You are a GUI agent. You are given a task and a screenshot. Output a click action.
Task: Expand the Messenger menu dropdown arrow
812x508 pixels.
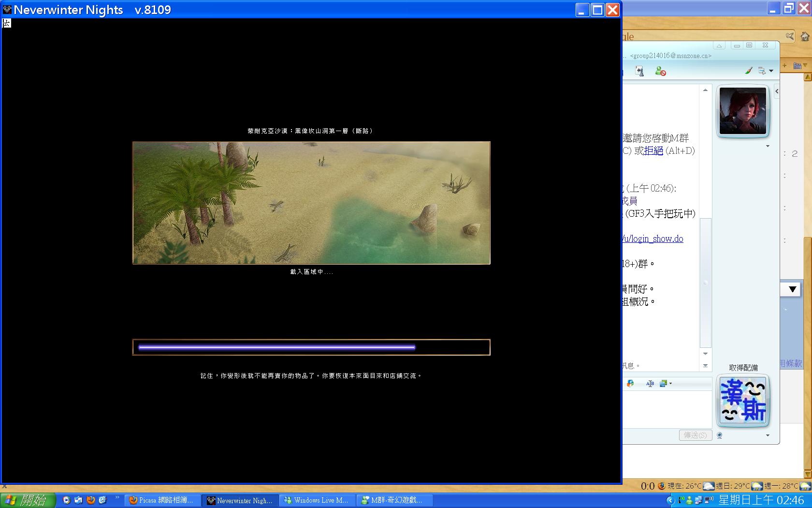pos(771,71)
